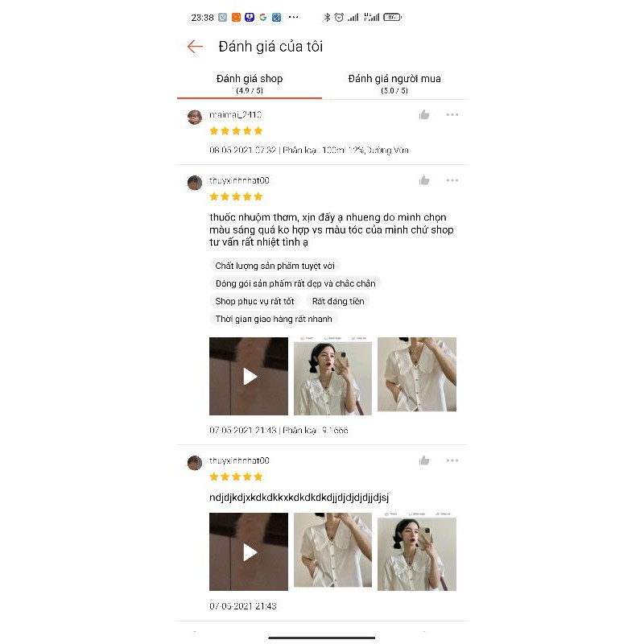The height and width of the screenshot is (644, 644).
Task: Open more options on thuốc nhuộm review
Action: [x=452, y=180]
